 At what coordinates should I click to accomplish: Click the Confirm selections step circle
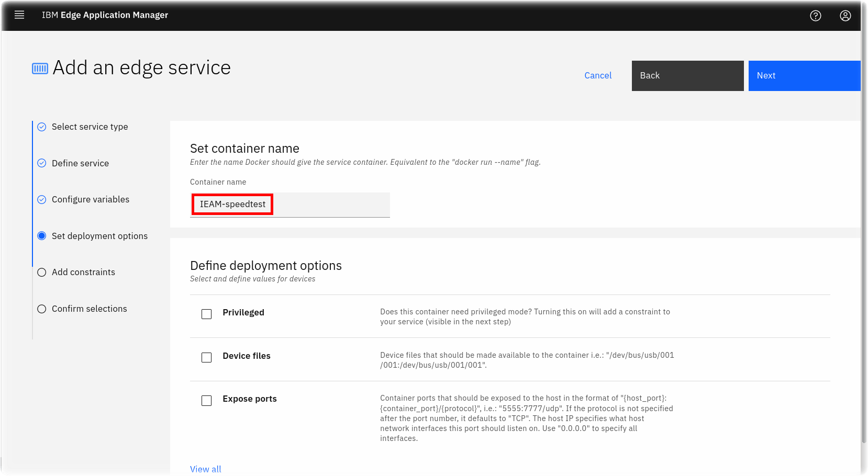(x=42, y=309)
